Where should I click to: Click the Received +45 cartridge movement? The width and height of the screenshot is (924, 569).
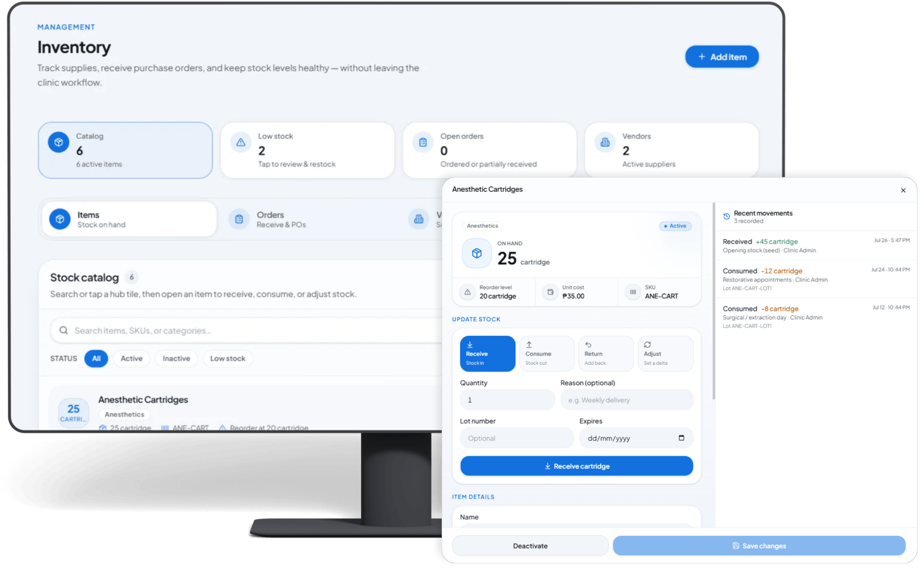(x=816, y=245)
